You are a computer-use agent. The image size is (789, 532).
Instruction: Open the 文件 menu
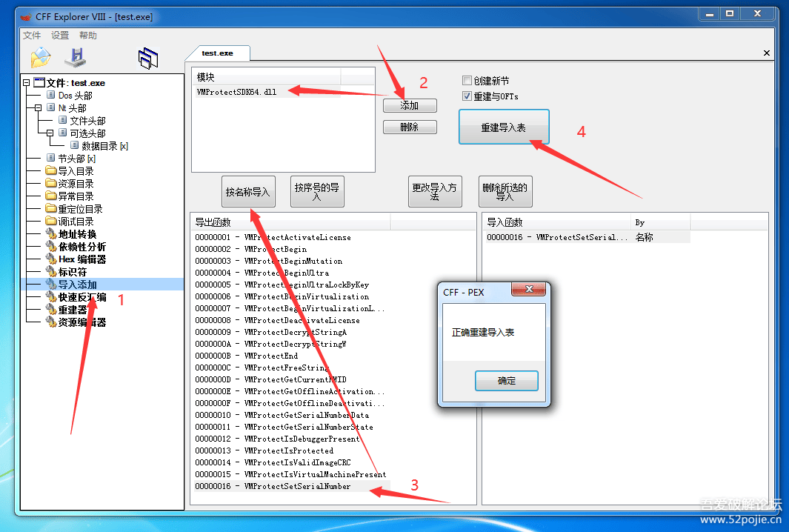[x=32, y=36]
